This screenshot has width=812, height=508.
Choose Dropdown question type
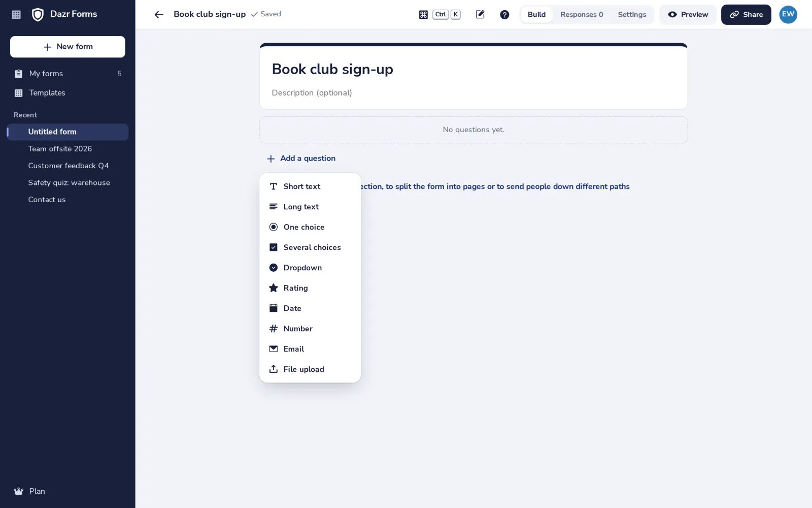click(x=310, y=268)
